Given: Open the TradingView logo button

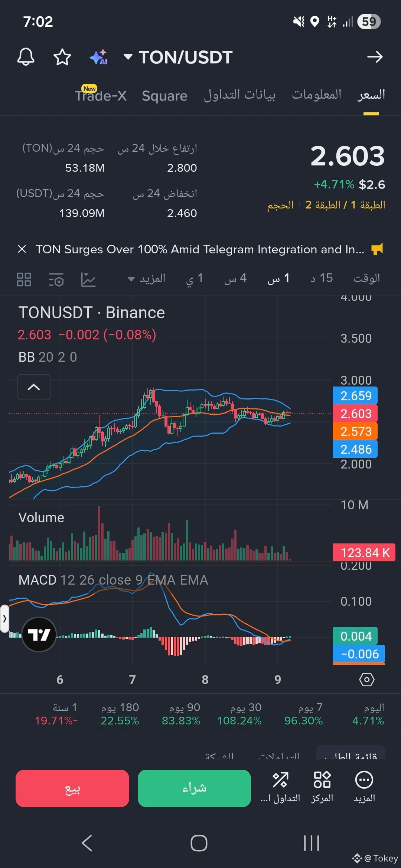Looking at the screenshot, I should coord(39,634).
